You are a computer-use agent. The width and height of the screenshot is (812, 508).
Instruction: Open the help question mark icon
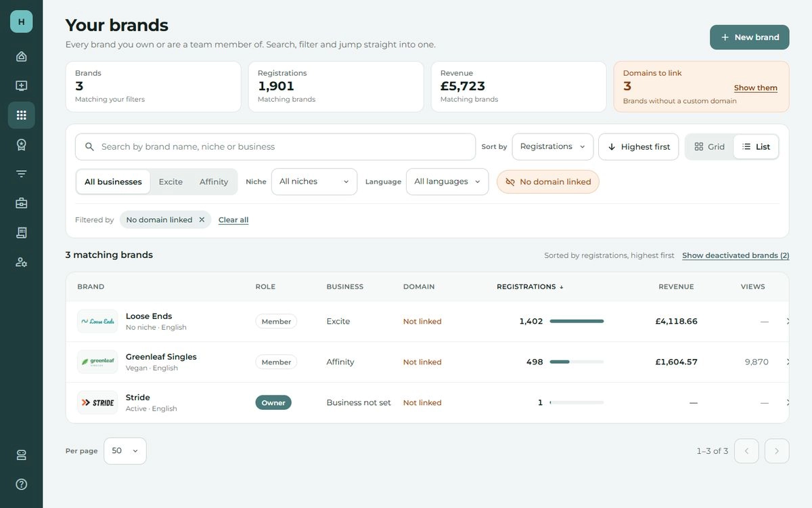(x=21, y=484)
